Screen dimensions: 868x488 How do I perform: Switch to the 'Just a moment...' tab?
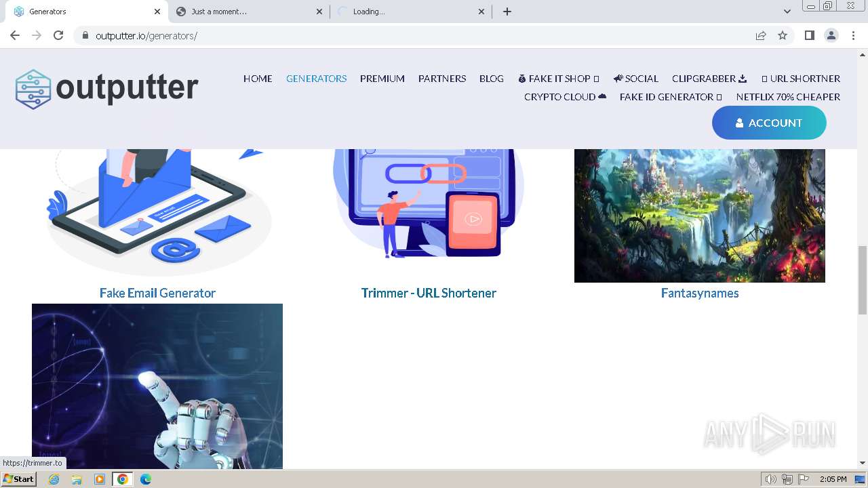249,12
